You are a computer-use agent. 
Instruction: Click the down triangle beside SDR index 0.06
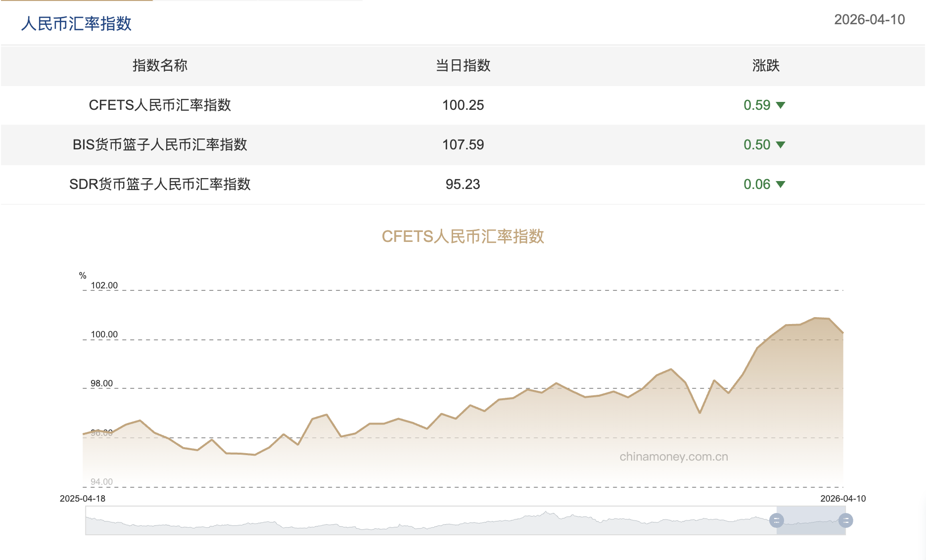(781, 185)
